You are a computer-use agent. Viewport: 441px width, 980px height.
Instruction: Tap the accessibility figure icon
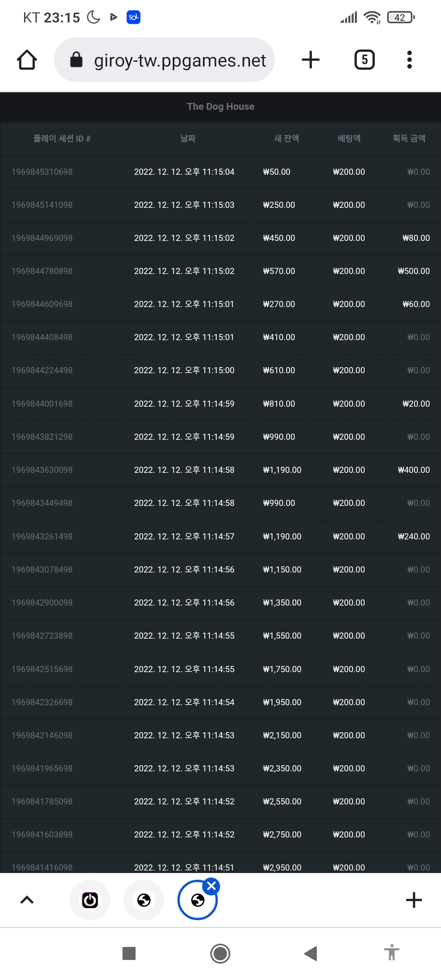[x=392, y=953]
